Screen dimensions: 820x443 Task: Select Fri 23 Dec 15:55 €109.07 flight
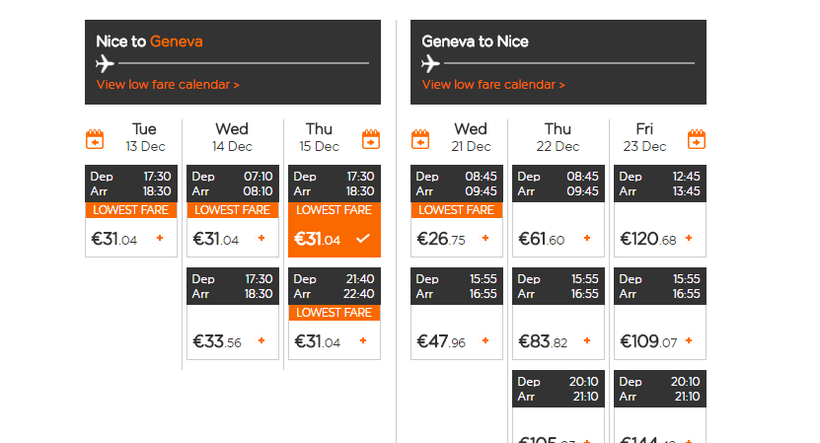(x=660, y=341)
